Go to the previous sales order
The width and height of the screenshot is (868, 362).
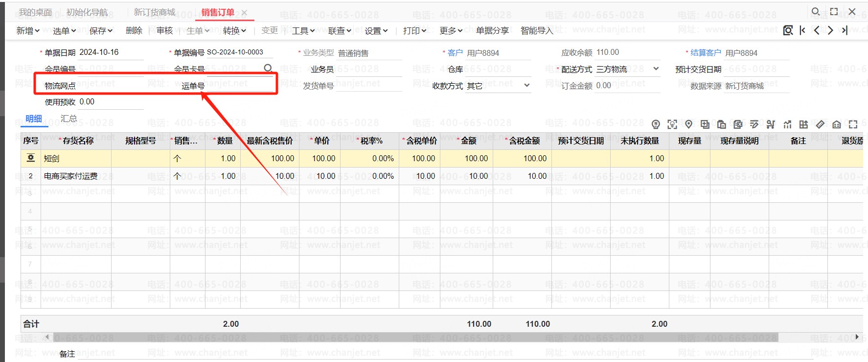tap(816, 30)
